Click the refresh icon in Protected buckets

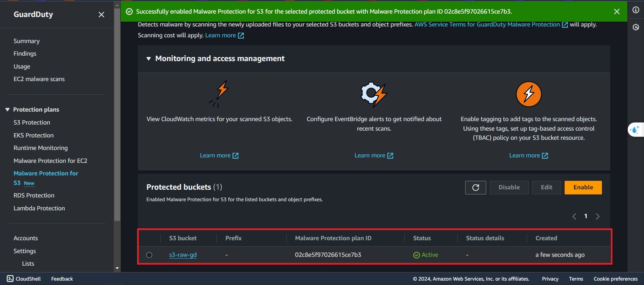click(x=475, y=188)
